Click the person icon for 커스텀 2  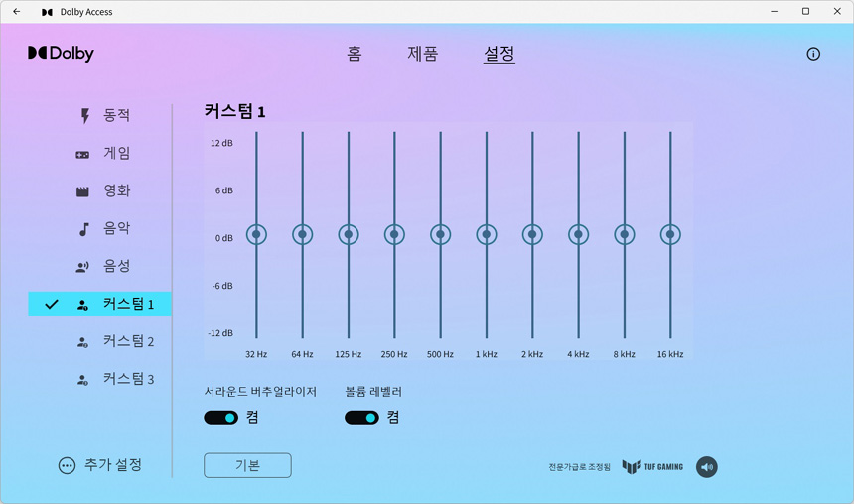click(82, 342)
